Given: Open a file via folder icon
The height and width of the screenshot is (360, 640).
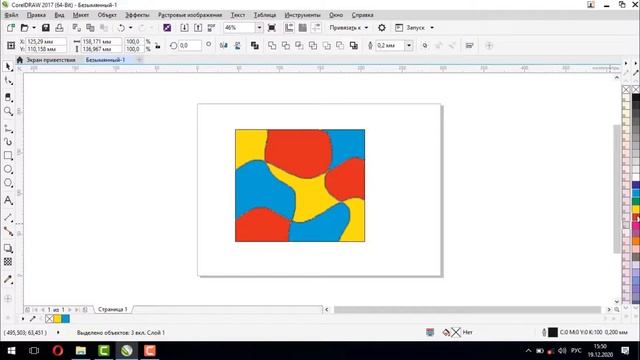Looking at the screenshot, I should 24,28.
